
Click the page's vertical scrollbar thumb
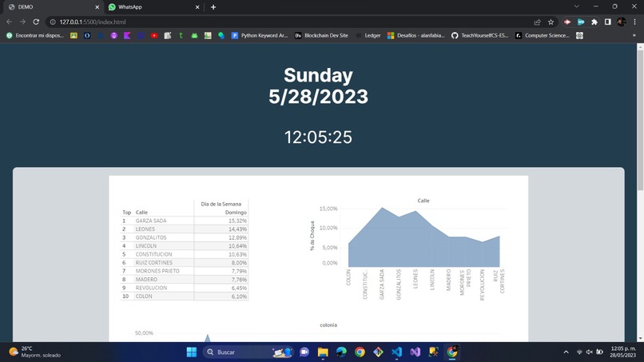(x=640, y=121)
